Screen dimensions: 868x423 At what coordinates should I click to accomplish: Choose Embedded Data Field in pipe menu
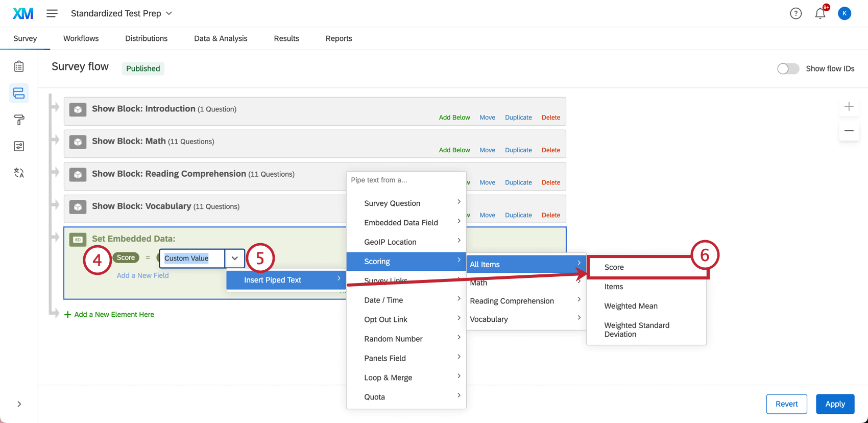coord(401,223)
